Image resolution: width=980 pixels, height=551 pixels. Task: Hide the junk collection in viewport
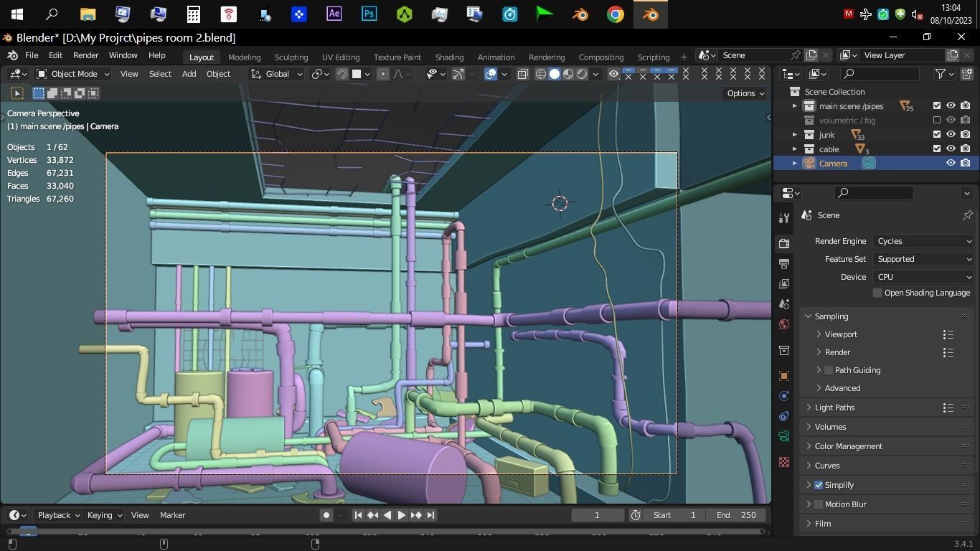951,134
